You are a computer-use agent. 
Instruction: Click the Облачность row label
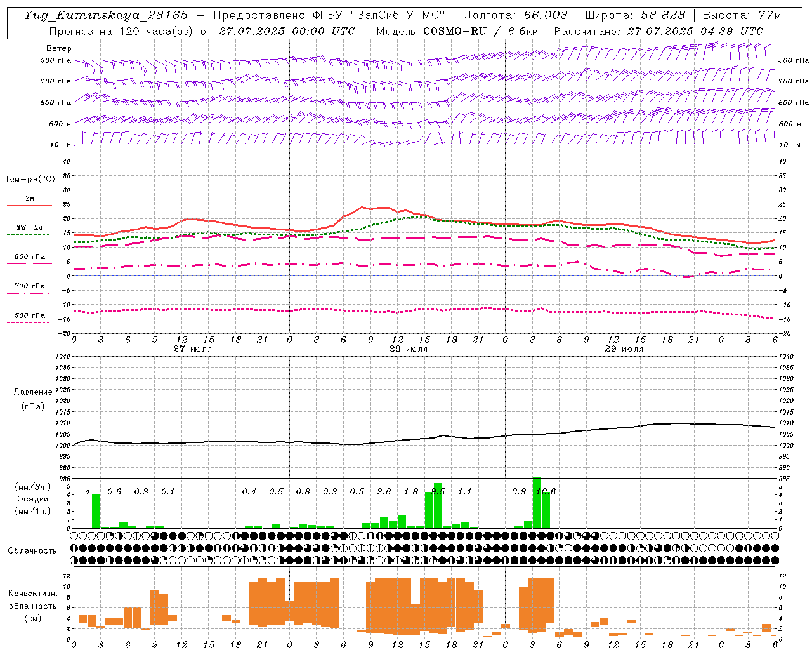[32, 551]
